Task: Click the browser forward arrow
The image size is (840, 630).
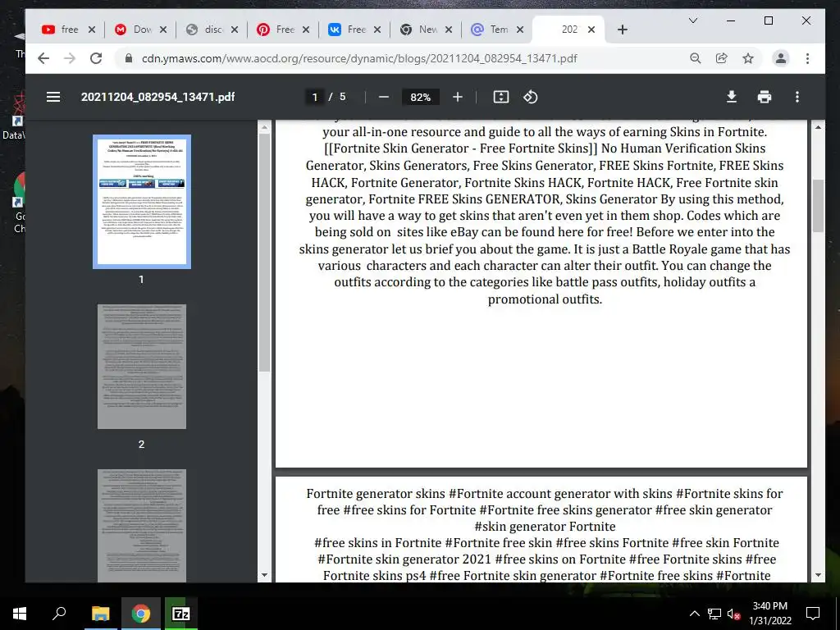Action: (x=70, y=58)
